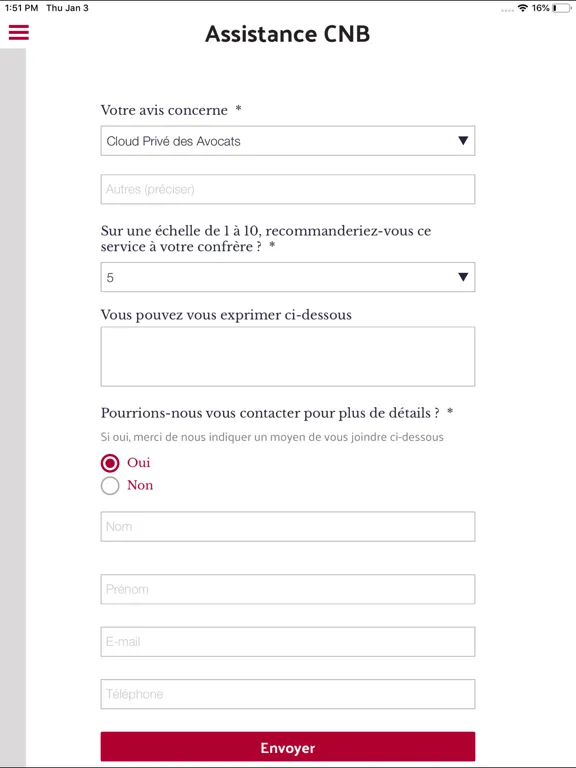Focus the Nom input field
The width and height of the screenshot is (576, 768).
click(288, 527)
